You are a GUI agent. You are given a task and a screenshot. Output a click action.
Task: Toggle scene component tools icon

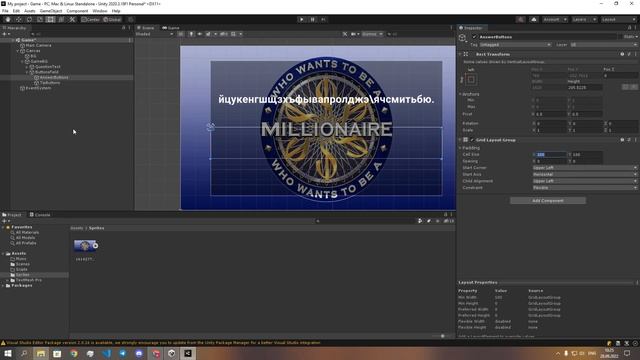click(345, 34)
